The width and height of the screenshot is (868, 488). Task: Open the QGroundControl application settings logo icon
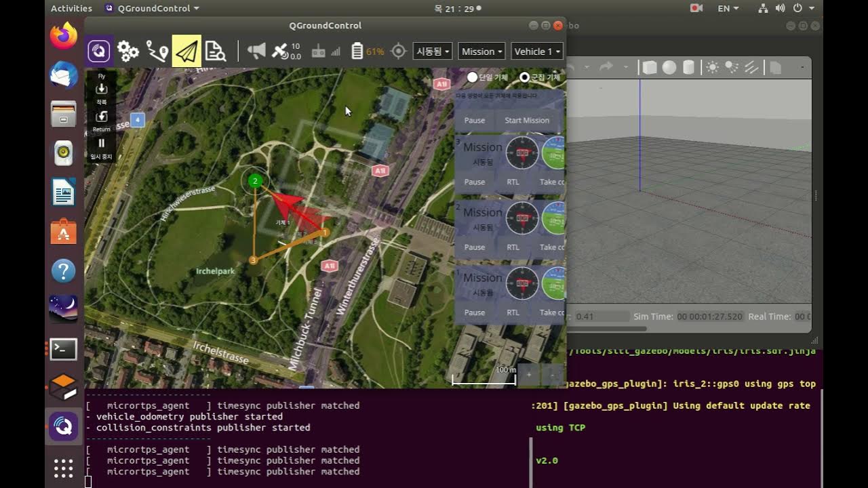tap(99, 51)
